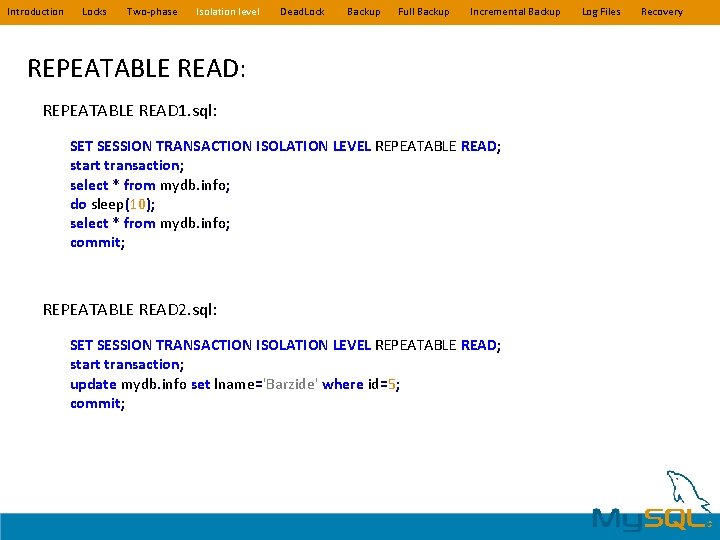Viewport: 720px width, 540px height.
Task: Click 'start transaction;' under READ1.sql
Action: click(127, 165)
